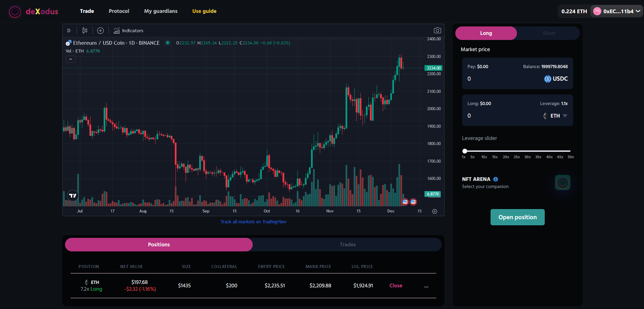Viewport: 644px width, 309px height.
Task: Select the Trades tab
Action: point(348,245)
